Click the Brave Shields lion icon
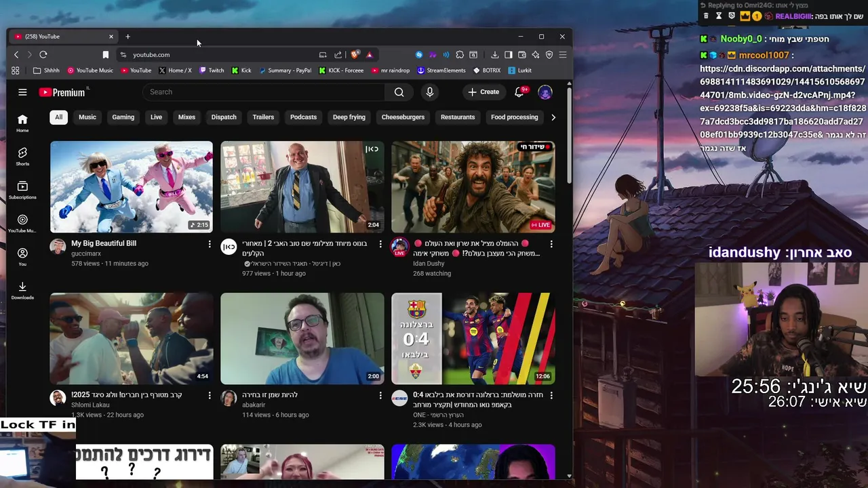868x488 pixels. coord(355,54)
